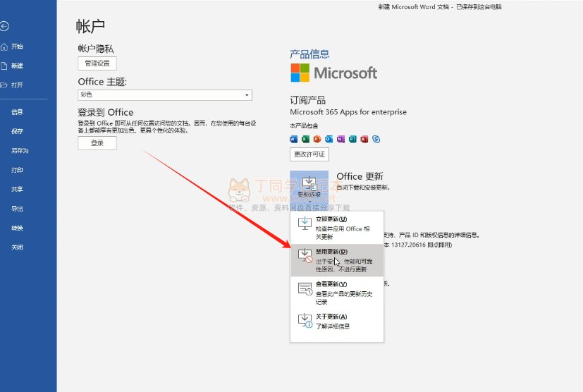Click the Word app icon
The height and width of the screenshot is (392, 583).
[x=294, y=139]
